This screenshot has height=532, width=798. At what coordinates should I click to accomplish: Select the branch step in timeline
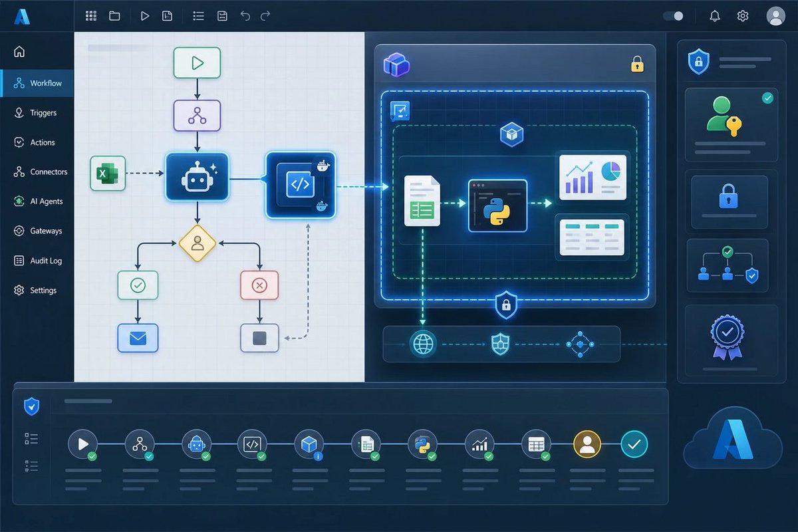[x=140, y=444]
